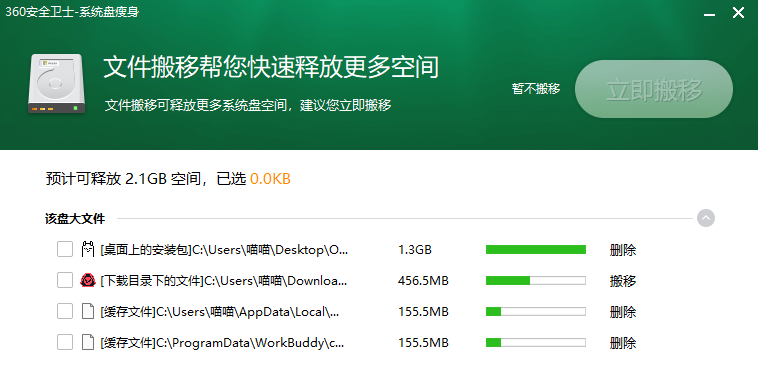Select path text [缓存文件]C:\ProgramData\WorkBuddy
Screen dimensions: 758x379
(222, 343)
